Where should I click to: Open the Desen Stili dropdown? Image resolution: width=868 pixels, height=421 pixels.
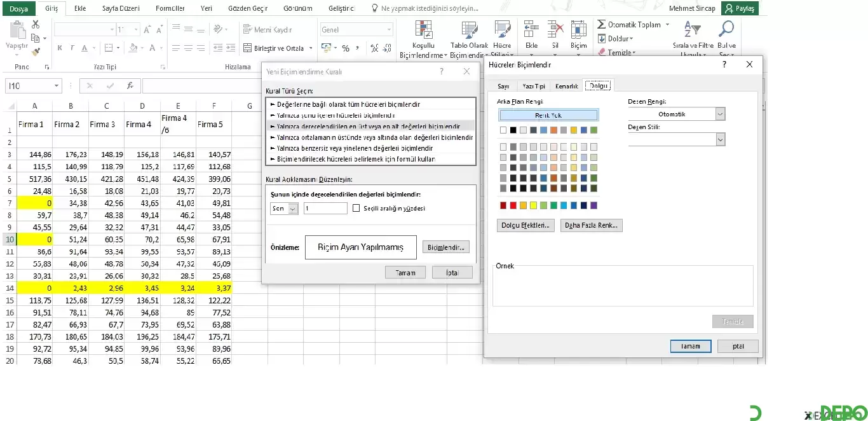720,139
